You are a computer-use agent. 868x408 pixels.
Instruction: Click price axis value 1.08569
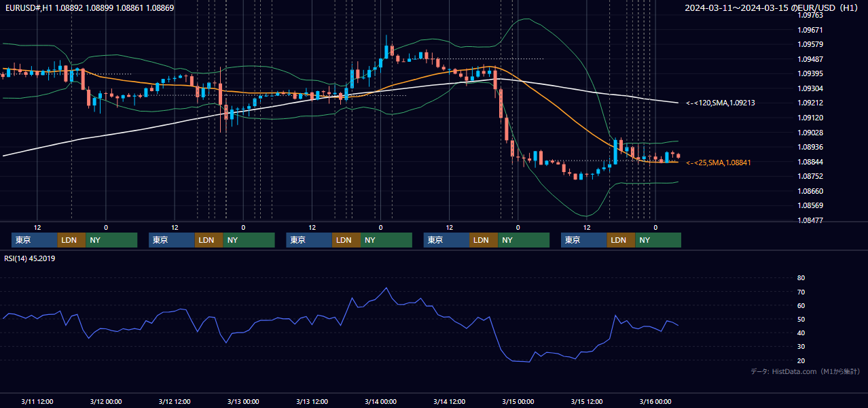point(810,205)
